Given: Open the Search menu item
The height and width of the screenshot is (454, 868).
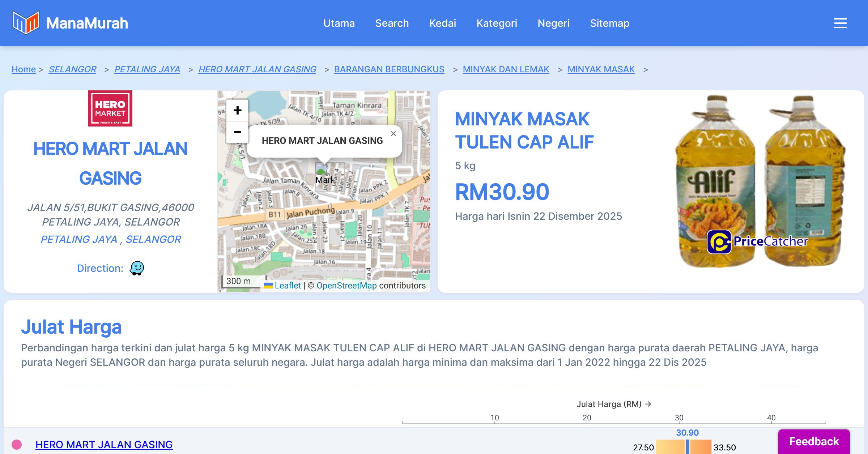Looking at the screenshot, I should 392,23.
